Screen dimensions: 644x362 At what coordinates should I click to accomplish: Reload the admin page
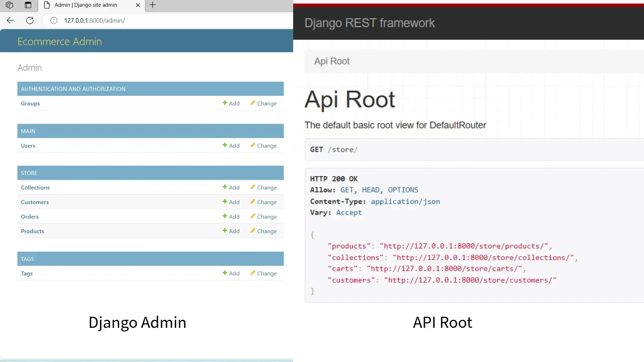[x=30, y=20]
